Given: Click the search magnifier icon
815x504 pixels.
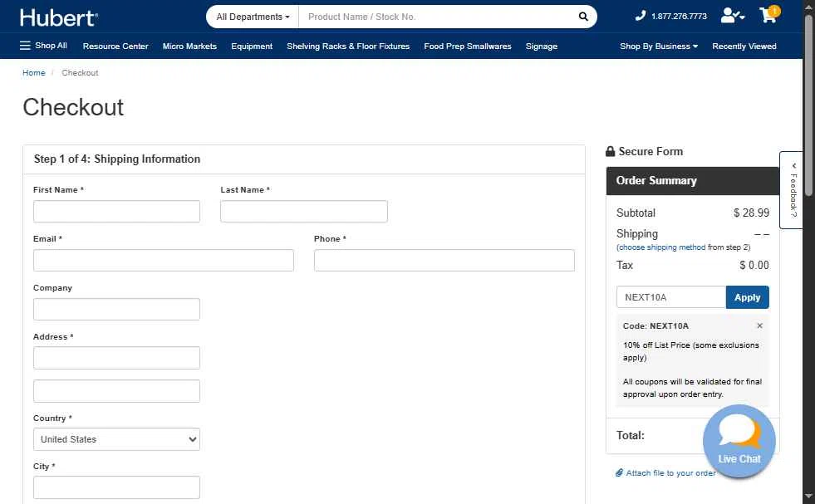Looking at the screenshot, I should (583, 17).
